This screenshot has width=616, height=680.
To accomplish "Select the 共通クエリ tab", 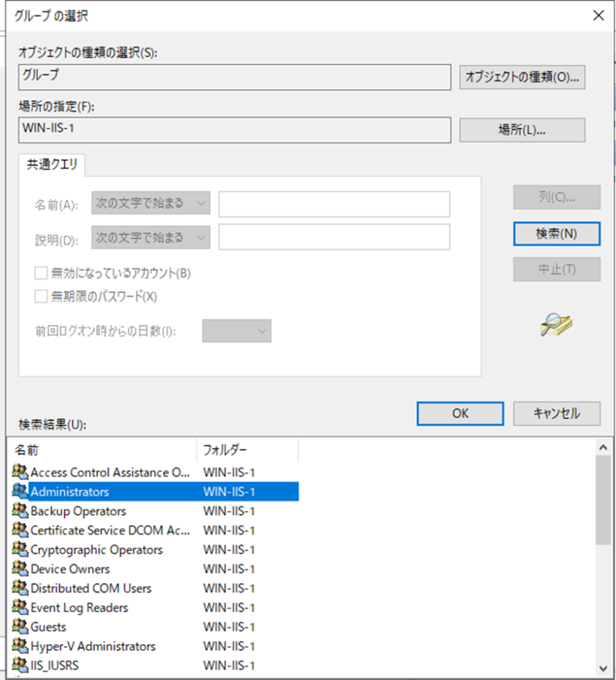I will (52, 166).
